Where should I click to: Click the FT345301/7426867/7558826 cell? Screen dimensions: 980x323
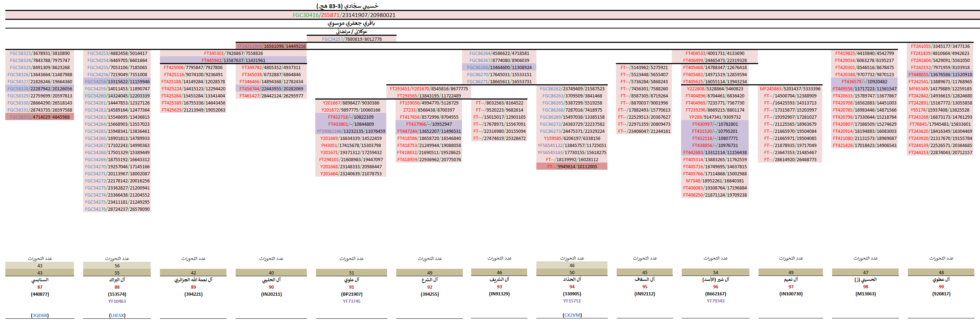tap(233, 53)
